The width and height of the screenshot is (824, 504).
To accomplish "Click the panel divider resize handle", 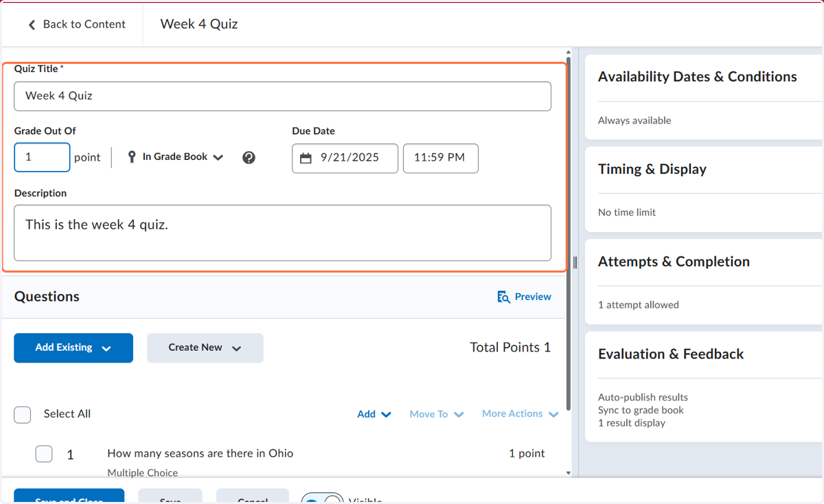I will pyautogui.click(x=575, y=262).
